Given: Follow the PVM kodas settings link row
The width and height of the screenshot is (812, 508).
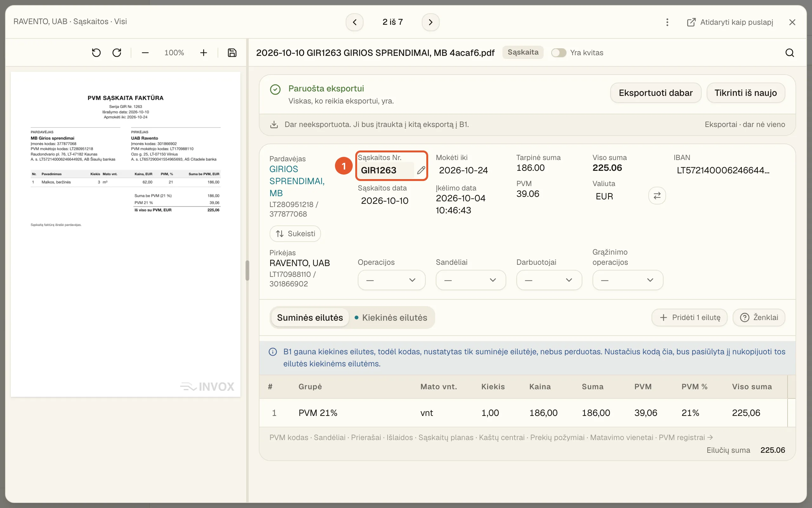Looking at the screenshot, I should coord(491,438).
